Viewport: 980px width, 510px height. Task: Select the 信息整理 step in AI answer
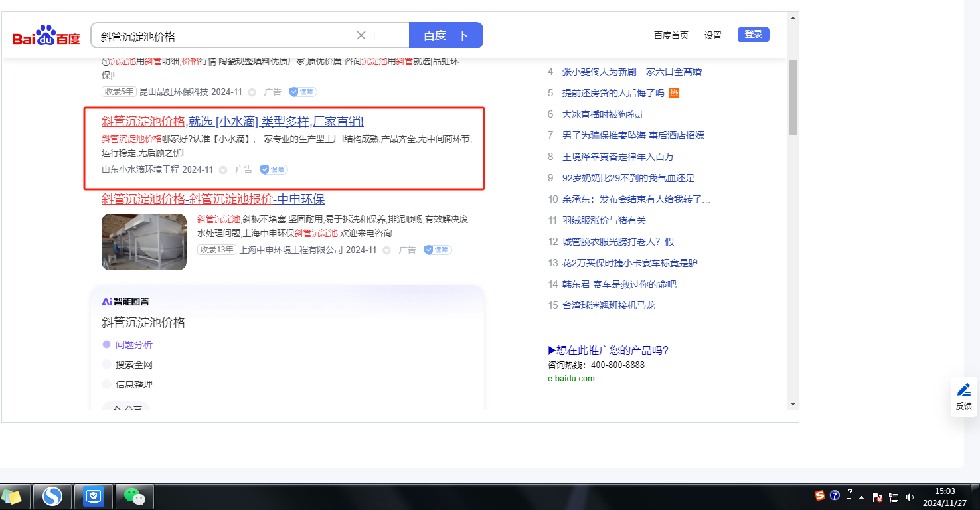[133, 384]
